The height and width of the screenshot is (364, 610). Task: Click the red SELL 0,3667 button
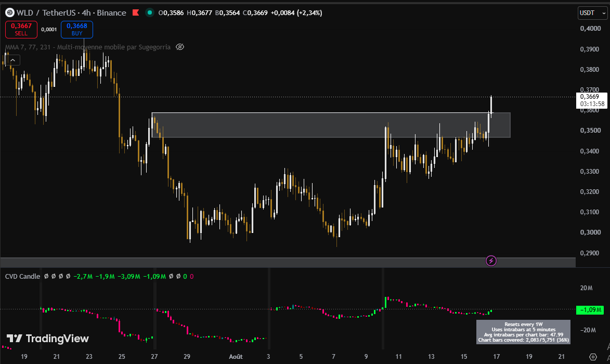[x=21, y=30]
